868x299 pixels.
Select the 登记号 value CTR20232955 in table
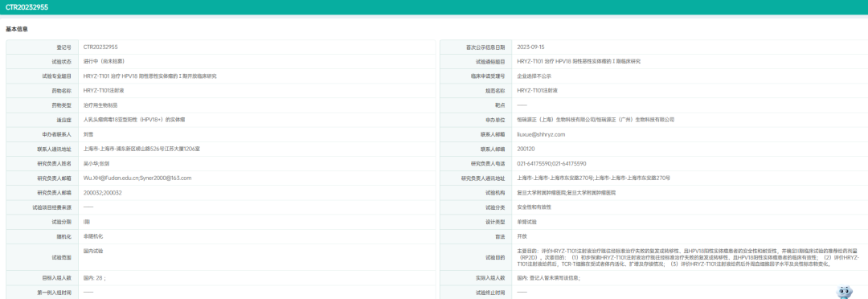pos(100,47)
